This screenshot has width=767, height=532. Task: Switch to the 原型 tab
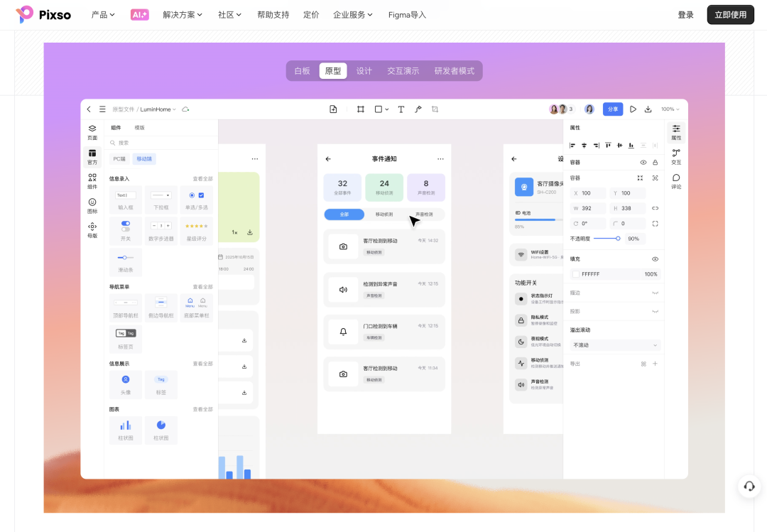[333, 71]
